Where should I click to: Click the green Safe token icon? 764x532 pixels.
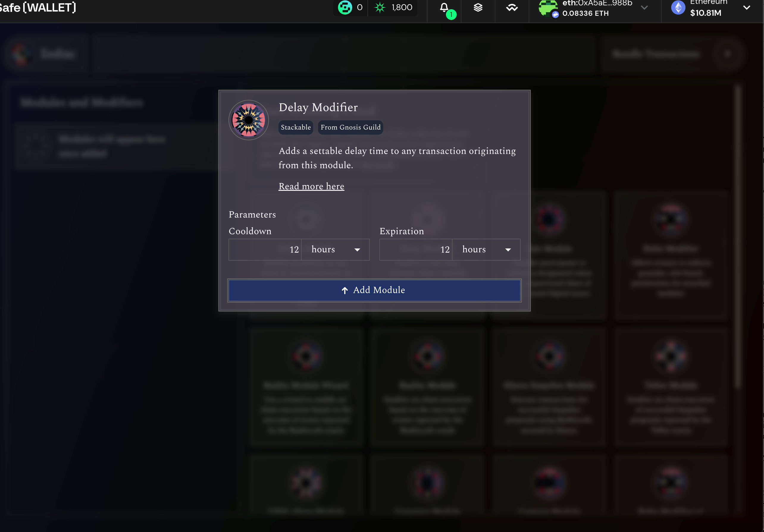(x=345, y=7)
